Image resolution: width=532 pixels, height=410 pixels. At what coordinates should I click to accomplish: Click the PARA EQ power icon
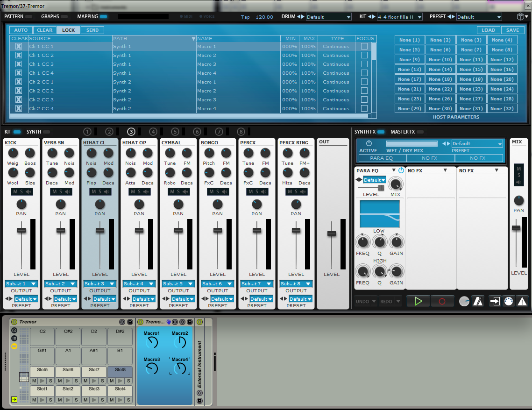(401, 170)
